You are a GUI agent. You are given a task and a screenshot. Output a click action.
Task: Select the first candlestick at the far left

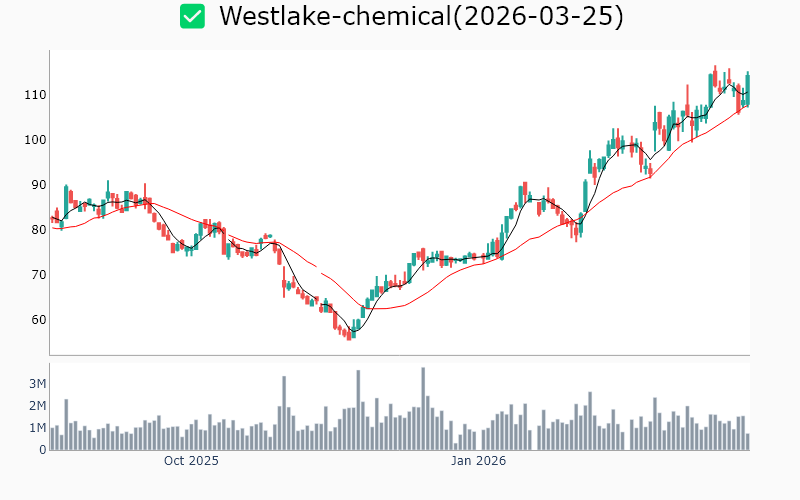click(52, 218)
